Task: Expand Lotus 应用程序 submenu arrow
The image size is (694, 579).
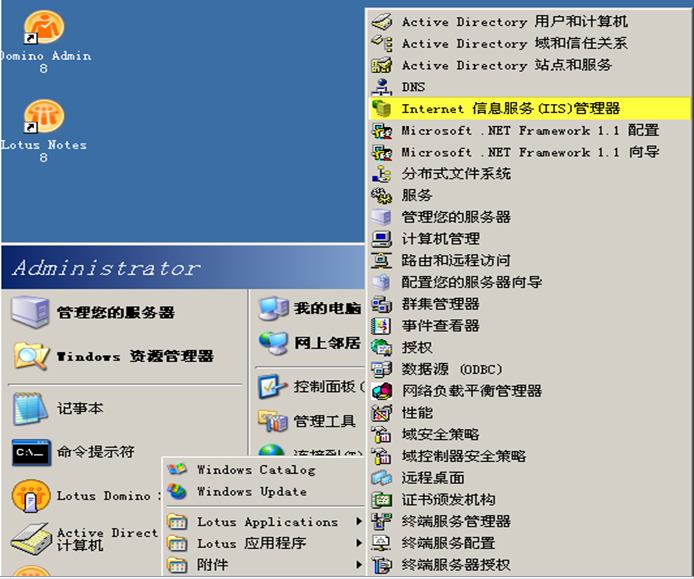Action: pyautogui.click(x=359, y=543)
